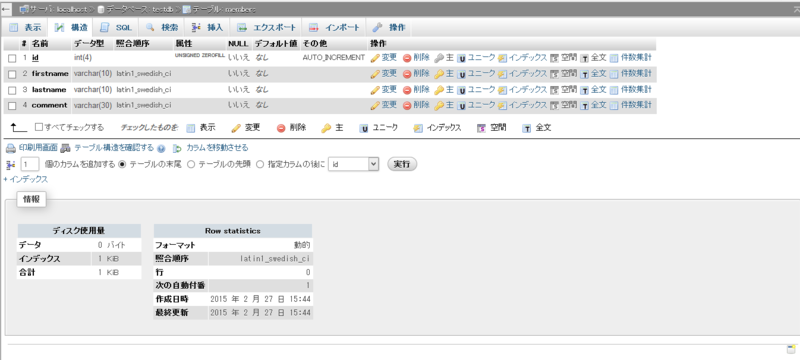The height and width of the screenshot is (360, 800).
Task: Open the 検索 (Search) tab
Action: point(162,28)
